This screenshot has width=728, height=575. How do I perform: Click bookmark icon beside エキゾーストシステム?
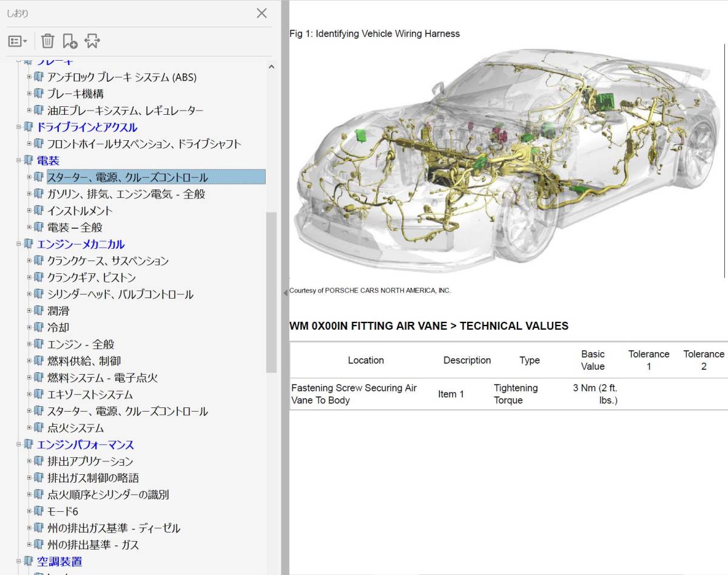point(39,394)
